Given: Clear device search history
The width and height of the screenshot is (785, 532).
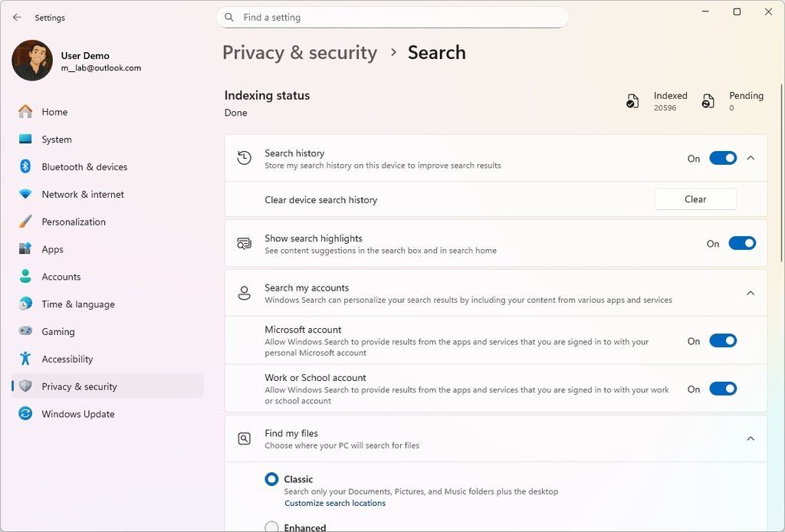Looking at the screenshot, I should pos(695,199).
